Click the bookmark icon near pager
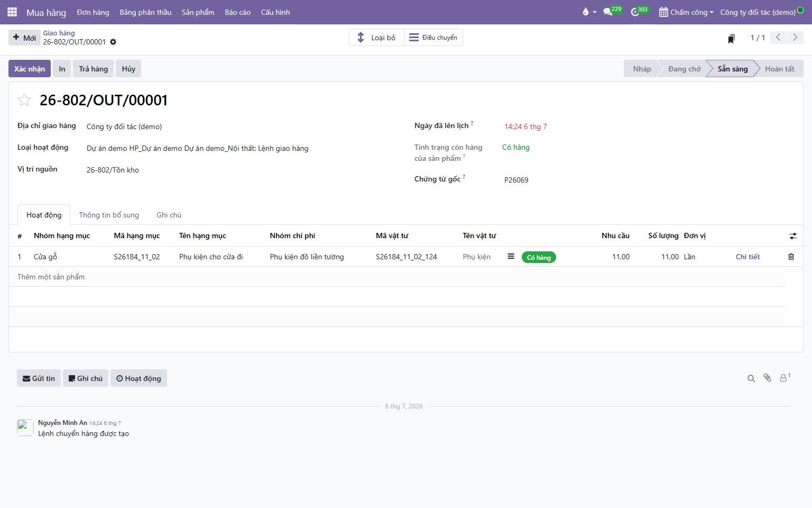The height and width of the screenshot is (508, 812). click(x=732, y=38)
